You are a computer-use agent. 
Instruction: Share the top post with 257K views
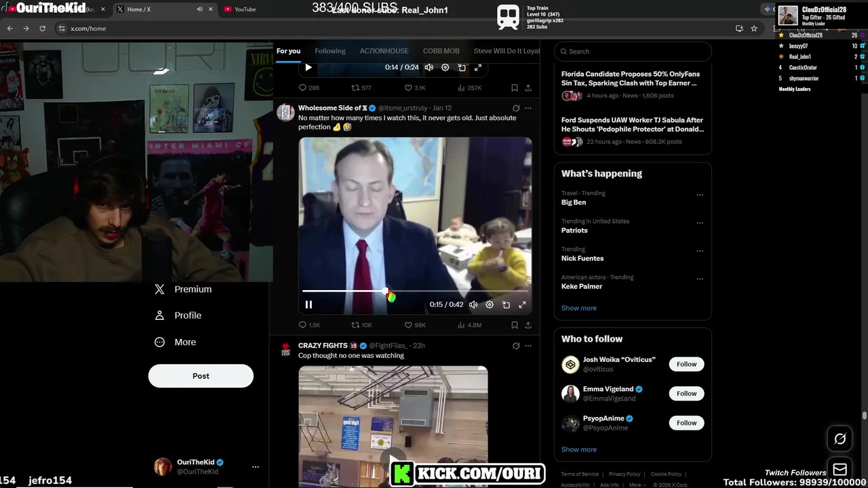528,87
